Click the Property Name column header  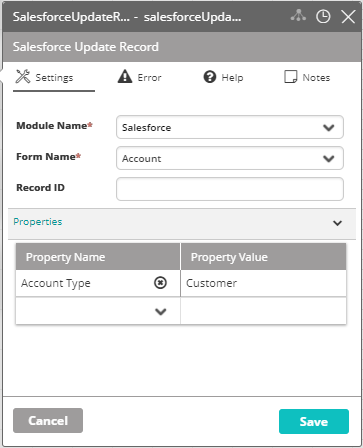(98, 257)
